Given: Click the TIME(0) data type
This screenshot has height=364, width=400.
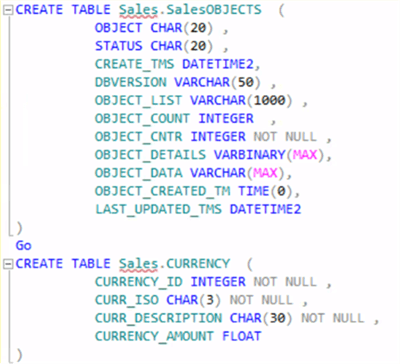Looking at the screenshot, I should tap(266, 191).
